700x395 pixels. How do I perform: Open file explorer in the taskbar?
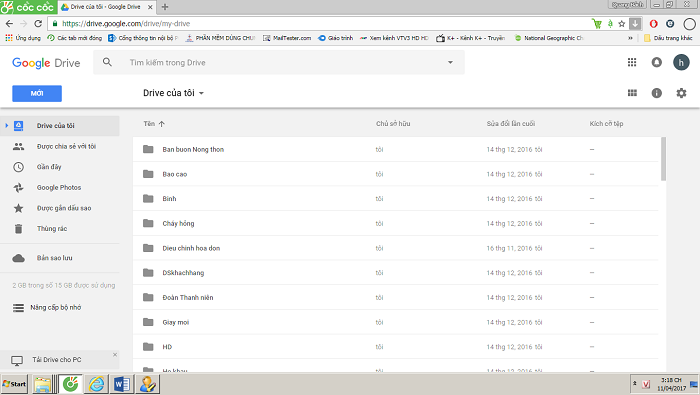click(43, 384)
